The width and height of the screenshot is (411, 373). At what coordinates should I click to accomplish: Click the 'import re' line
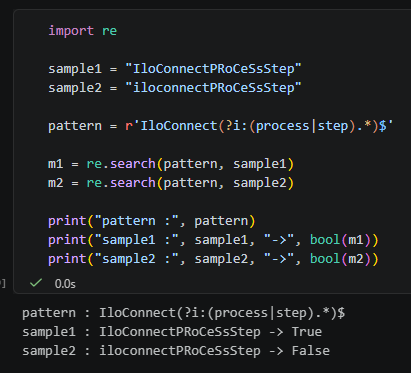click(x=83, y=31)
